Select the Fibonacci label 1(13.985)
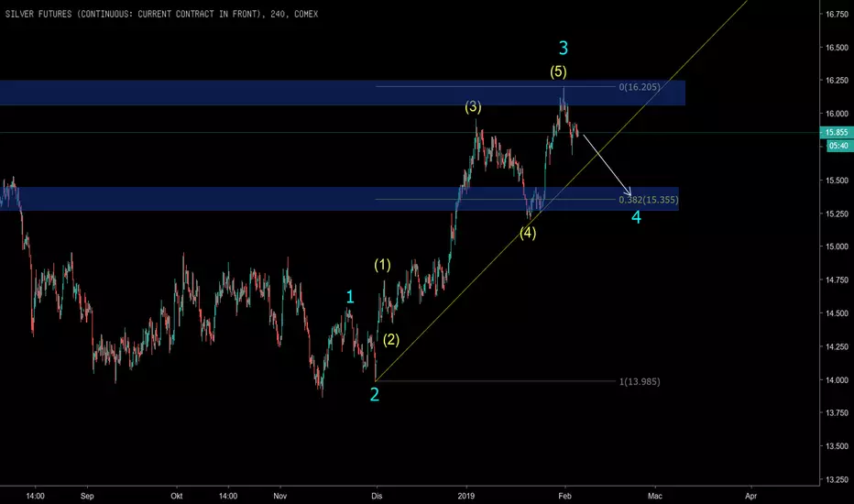 [640, 381]
